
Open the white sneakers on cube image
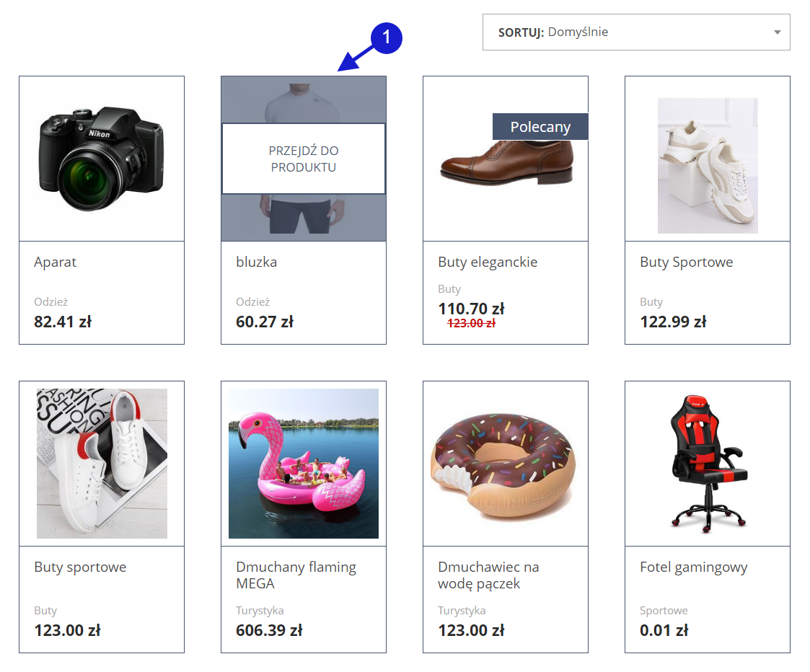707,165
